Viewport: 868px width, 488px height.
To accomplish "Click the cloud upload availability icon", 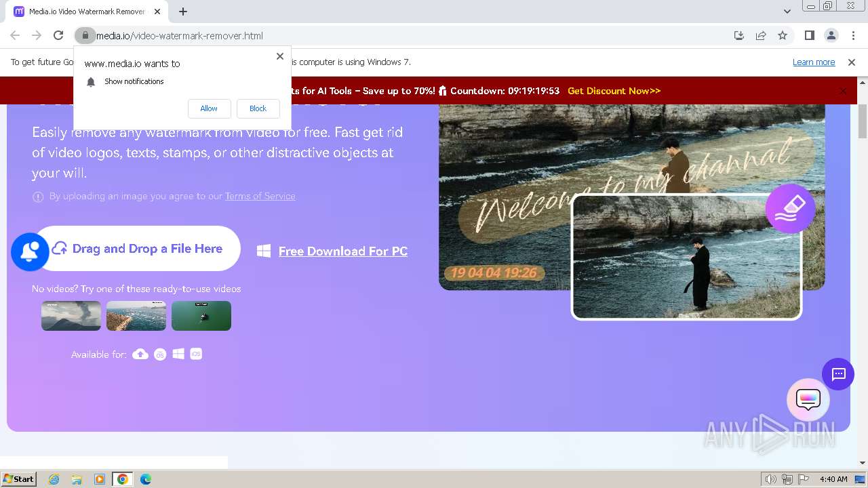I will 140,354.
